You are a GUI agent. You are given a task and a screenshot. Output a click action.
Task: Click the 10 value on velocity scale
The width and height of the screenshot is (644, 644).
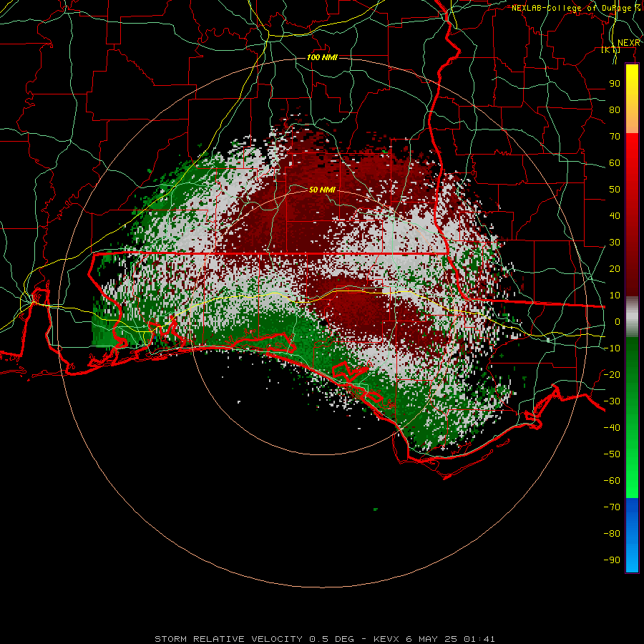pyautogui.click(x=615, y=296)
